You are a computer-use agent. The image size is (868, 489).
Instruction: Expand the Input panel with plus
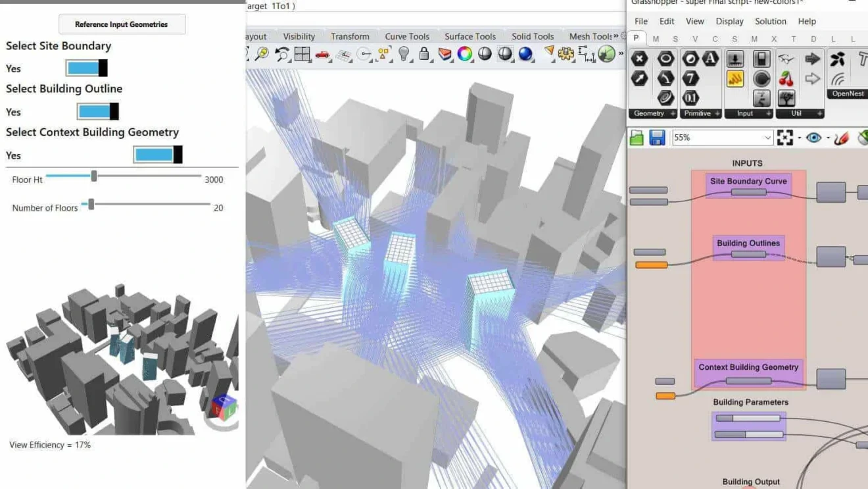click(767, 114)
